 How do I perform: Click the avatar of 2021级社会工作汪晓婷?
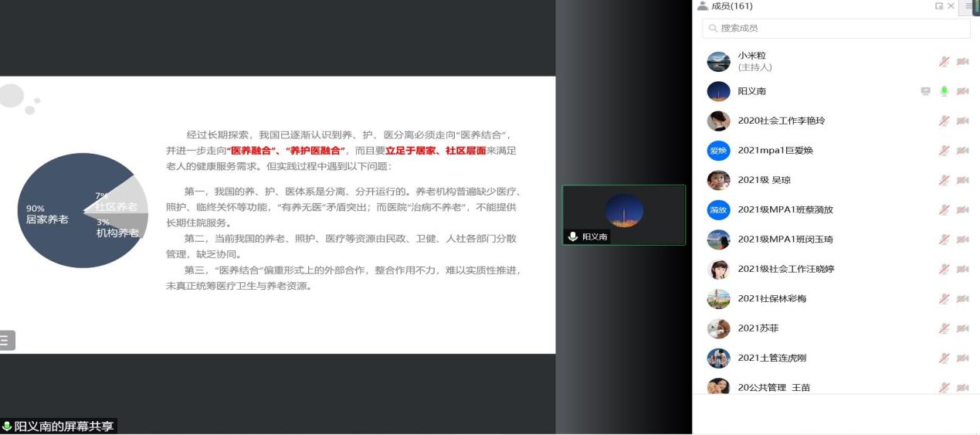pos(718,269)
